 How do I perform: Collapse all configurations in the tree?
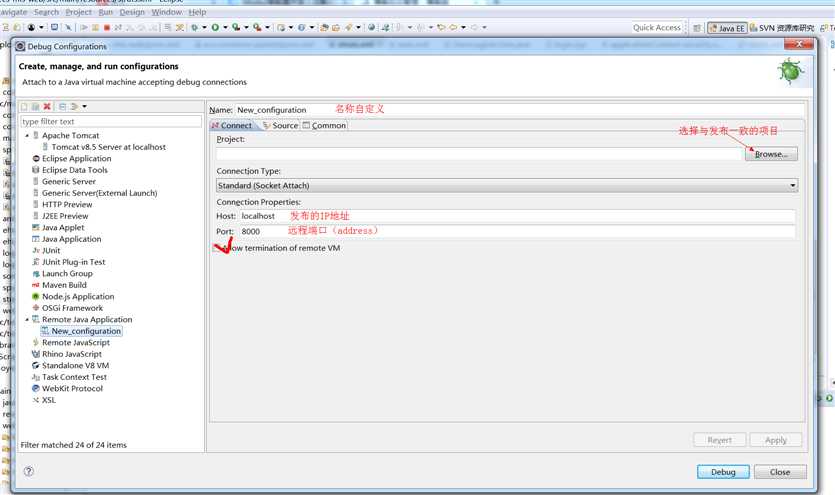pos(62,107)
